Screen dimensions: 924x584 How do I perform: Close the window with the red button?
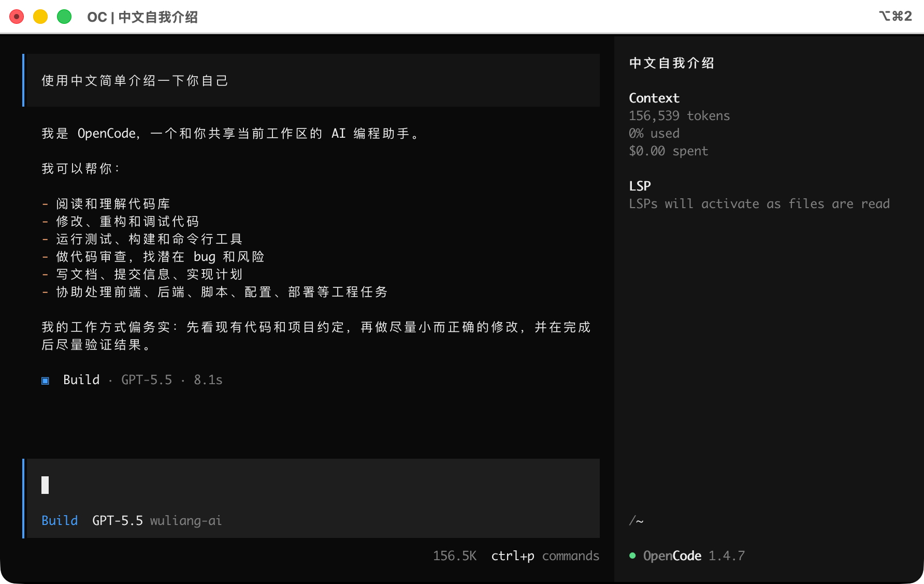pos(17,17)
